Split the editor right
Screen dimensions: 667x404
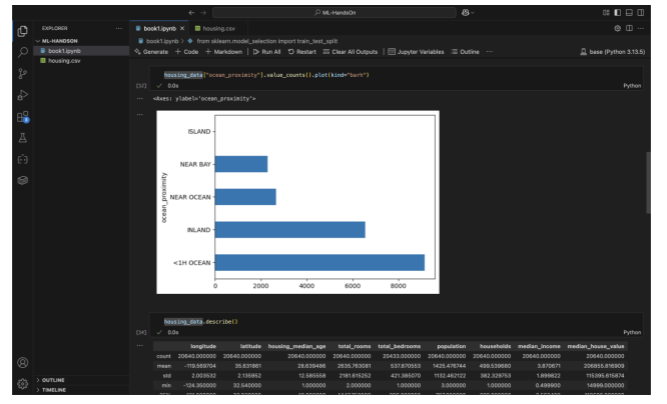pos(629,28)
